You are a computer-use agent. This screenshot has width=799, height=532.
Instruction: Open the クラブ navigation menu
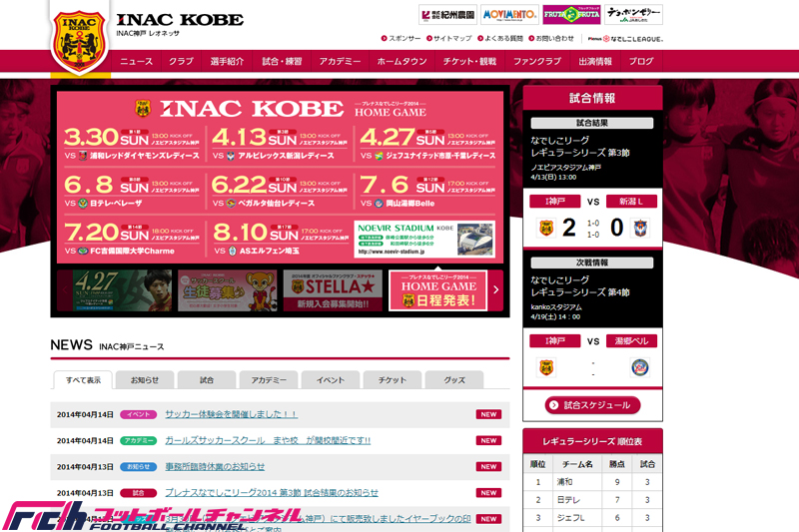tap(181, 61)
